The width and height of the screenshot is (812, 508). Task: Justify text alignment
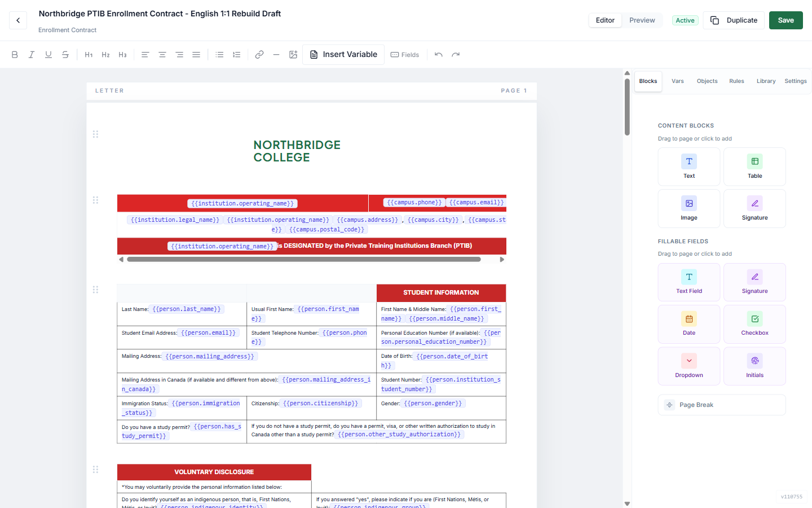[x=196, y=55]
